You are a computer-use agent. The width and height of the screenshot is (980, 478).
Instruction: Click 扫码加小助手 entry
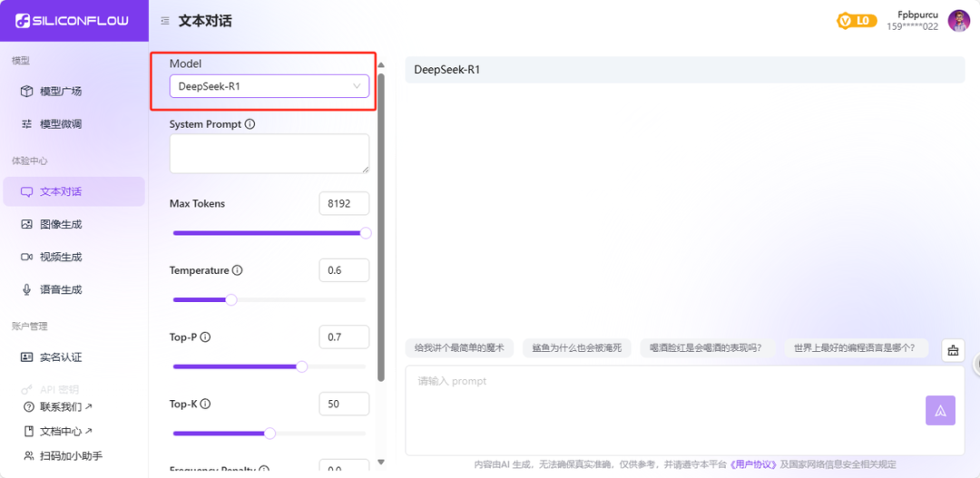72,455
